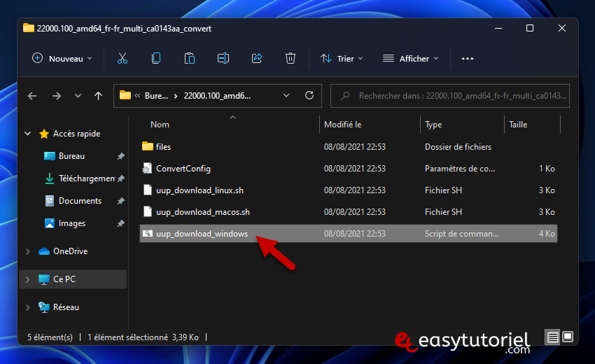Select the Bure... breadcrumb segment
The width and height of the screenshot is (595, 364).
tap(156, 96)
